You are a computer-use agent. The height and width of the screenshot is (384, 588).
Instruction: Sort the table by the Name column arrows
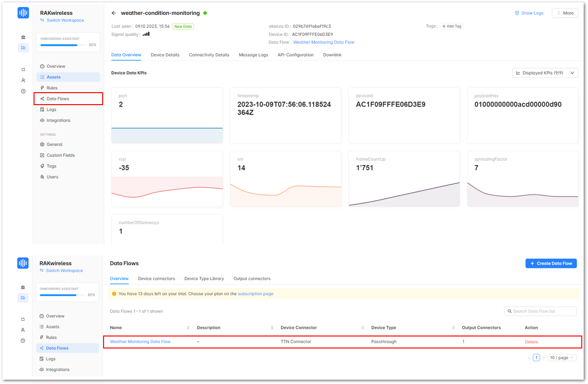188,328
